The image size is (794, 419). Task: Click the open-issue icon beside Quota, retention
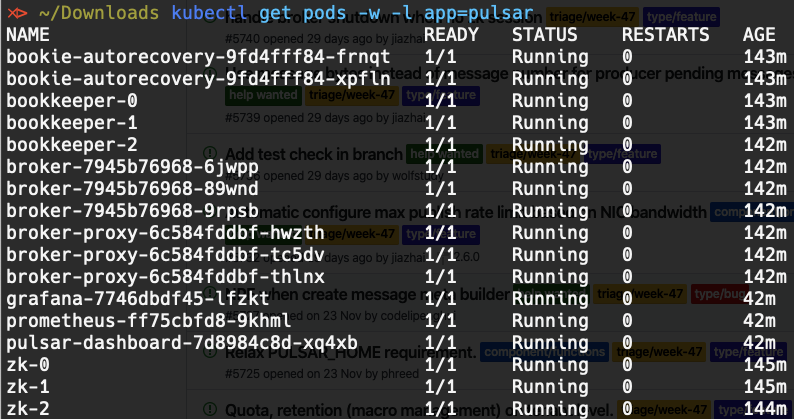pyautogui.click(x=210, y=409)
